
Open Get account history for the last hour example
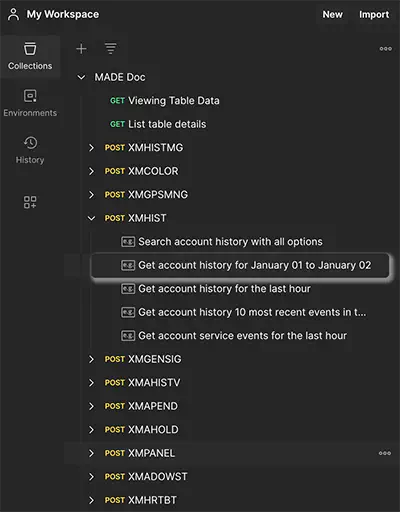(216, 289)
